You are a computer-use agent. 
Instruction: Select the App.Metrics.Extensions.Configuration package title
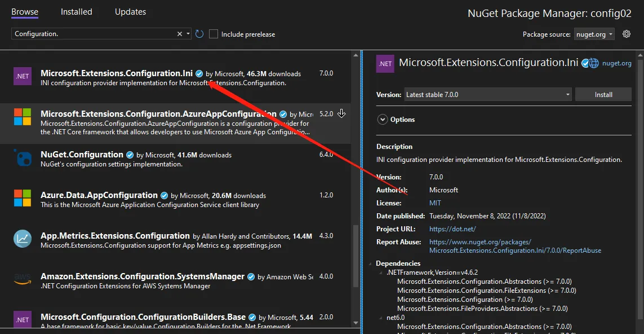tap(115, 236)
